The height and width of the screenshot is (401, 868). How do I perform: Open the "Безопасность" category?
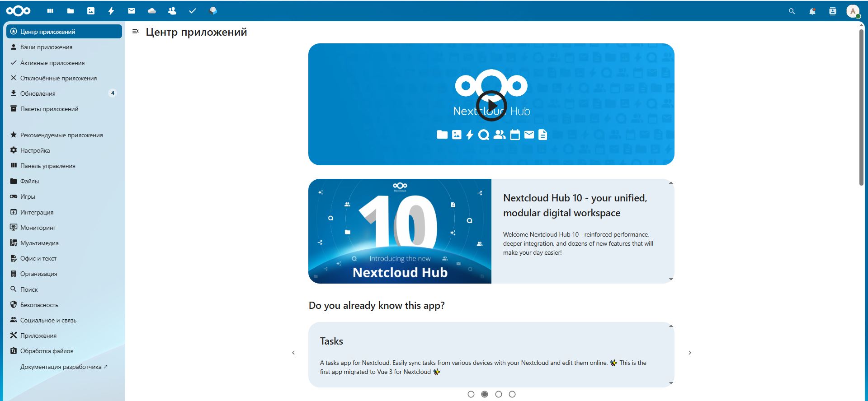coord(64,305)
